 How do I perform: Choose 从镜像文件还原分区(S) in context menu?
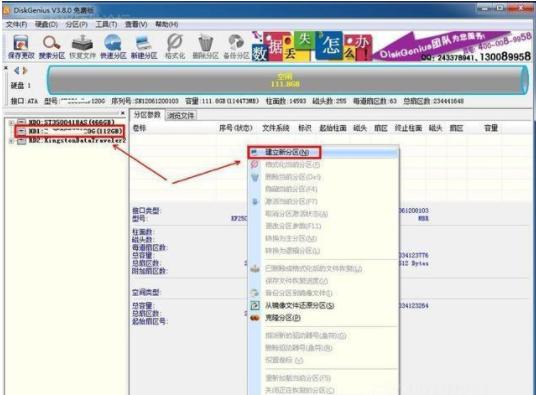tap(323, 305)
